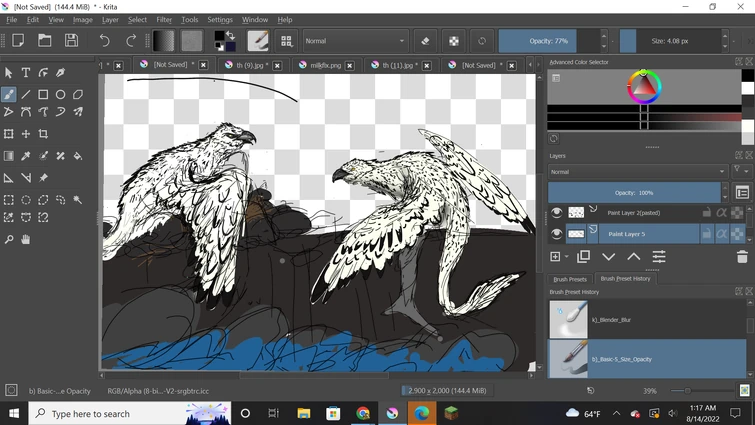Expand the layer blending mode dropdown

(x=637, y=172)
